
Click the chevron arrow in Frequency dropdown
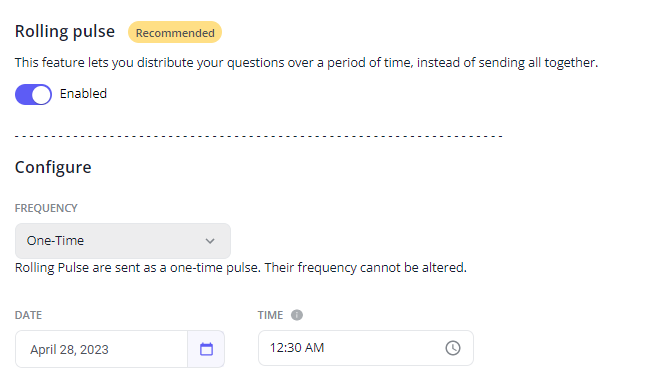pos(210,241)
